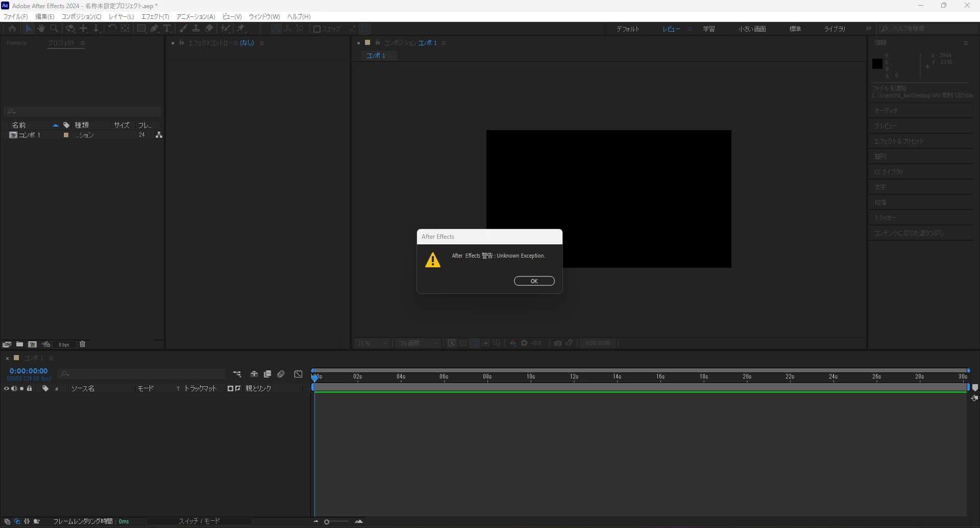980x528 pixels.
Task: Open プロジェクト panel menu
Action: click(83, 43)
